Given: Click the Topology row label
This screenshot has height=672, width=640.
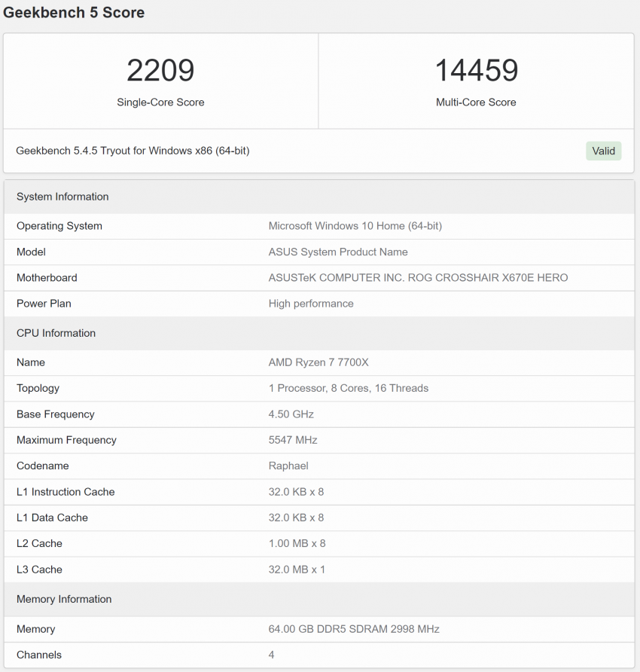Looking at the screenshot, I should (38, 388).
